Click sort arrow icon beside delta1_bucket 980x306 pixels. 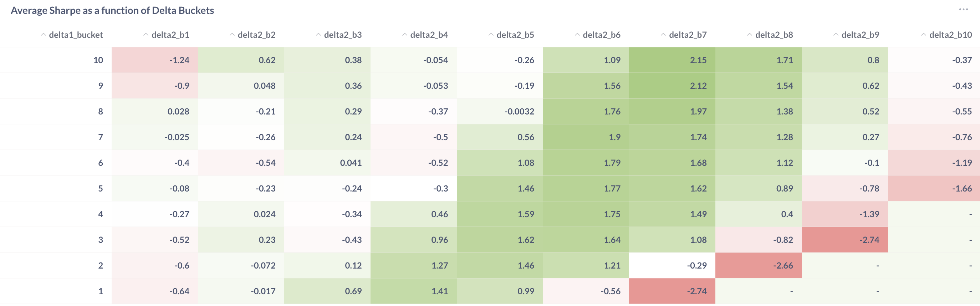click(44, 35)
